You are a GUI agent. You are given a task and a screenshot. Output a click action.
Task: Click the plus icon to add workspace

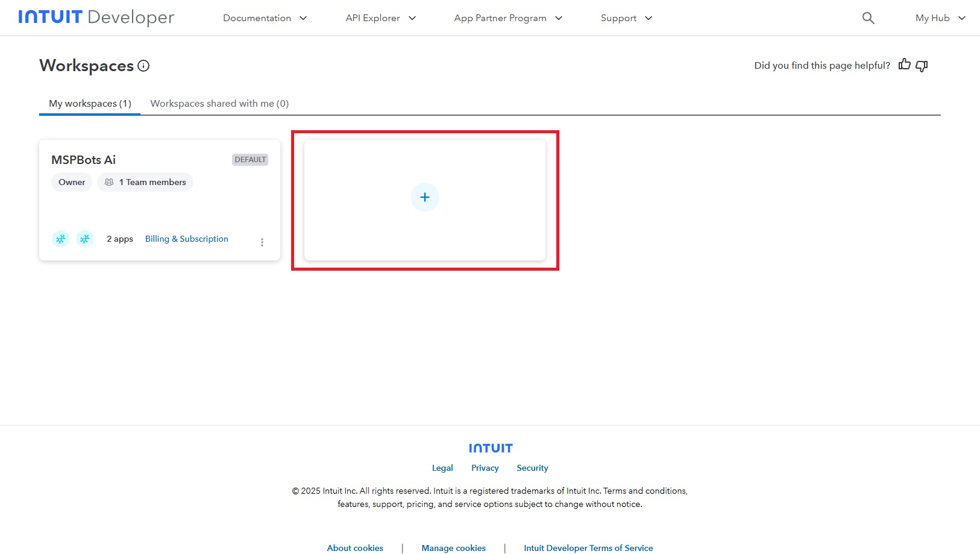pyautogui.click(x=425, y=197)
